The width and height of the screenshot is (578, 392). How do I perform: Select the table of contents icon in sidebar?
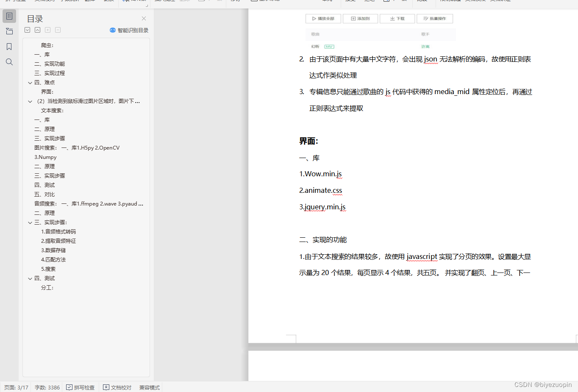coord(9,16)
